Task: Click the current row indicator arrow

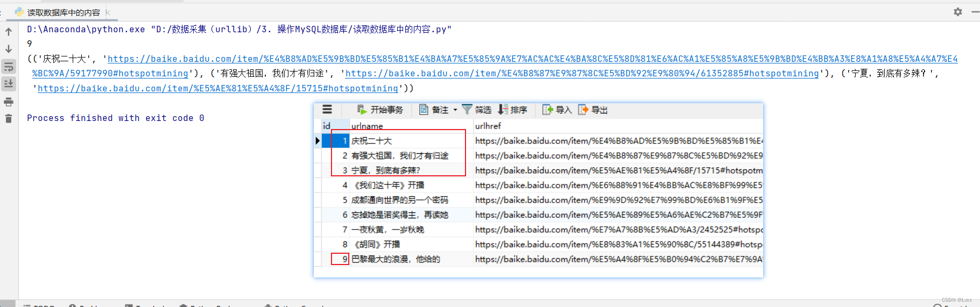Action: click(318, 141)
